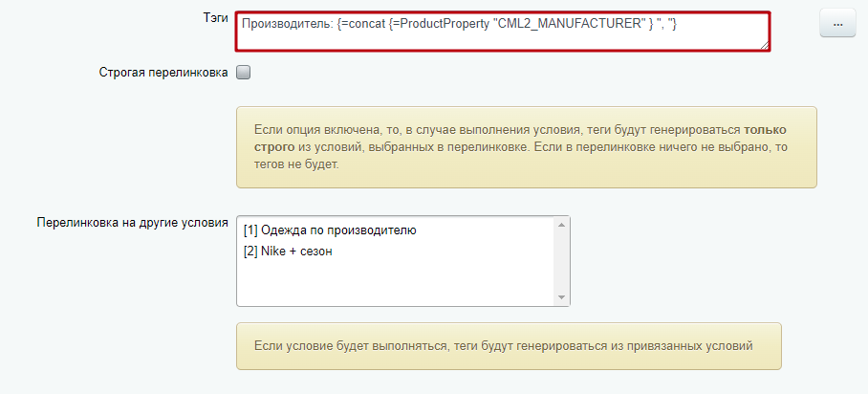Screen dimensions: 868x394
Task: Click the 'Перелинковка на другие условия' label
Action: 132,223
